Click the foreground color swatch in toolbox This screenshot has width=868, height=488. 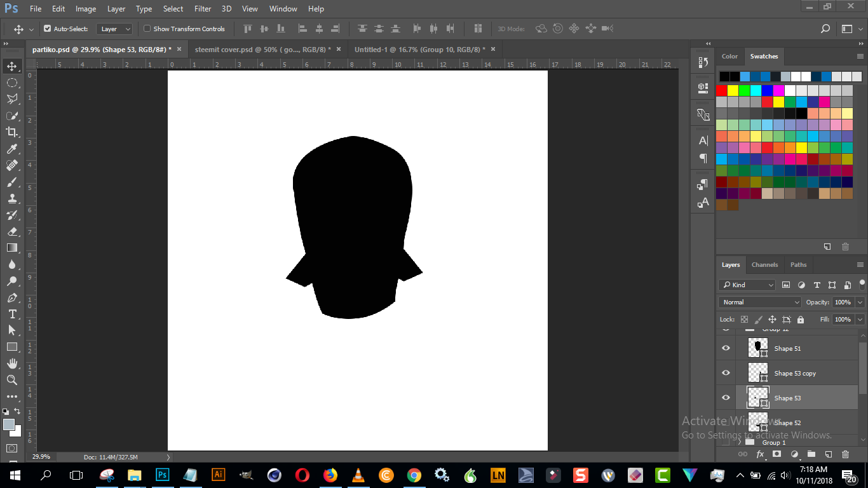click(9, 424)
